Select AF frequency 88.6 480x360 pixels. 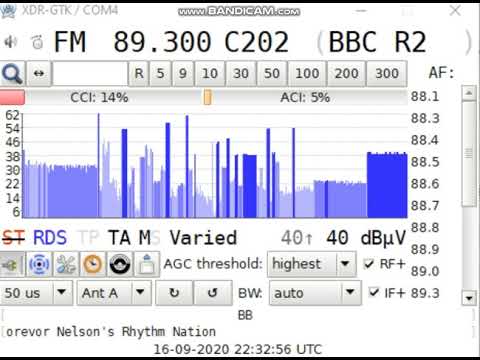tap(425, 184)
